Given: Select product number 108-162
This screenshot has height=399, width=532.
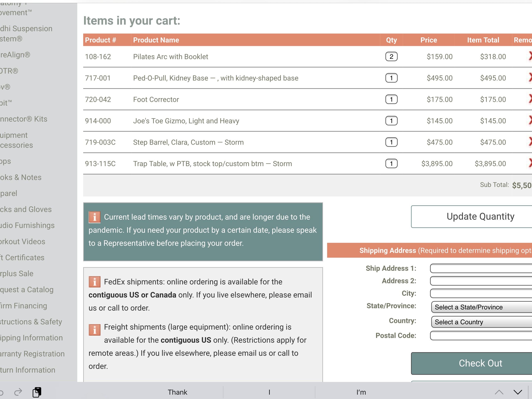Looking at the screenshot, I should pyautogui.click(x=98, y=57).
